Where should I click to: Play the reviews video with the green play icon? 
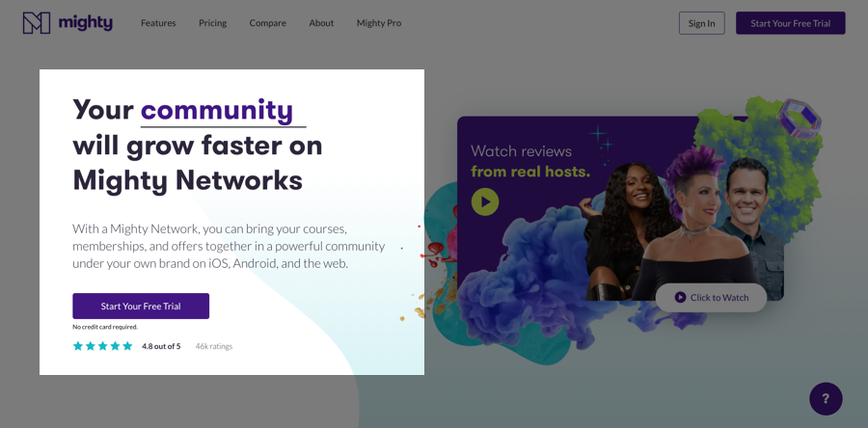pyautogui.click(x=485, y=201)
